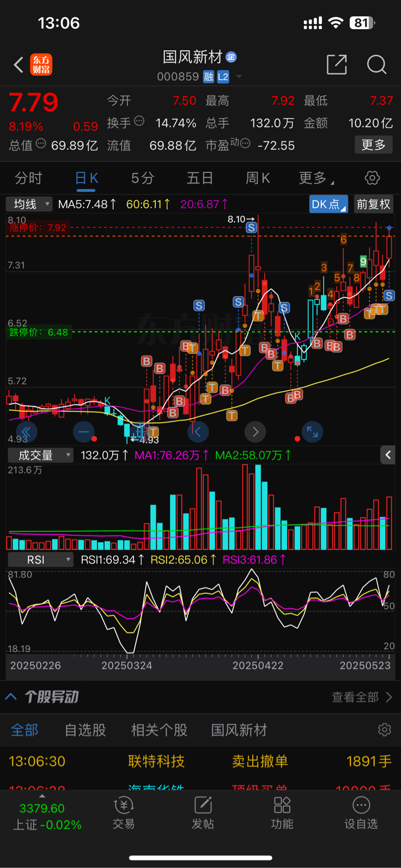Tap the L2 level badge
This screenshot has height=868, width=401.
coord(223,77)
